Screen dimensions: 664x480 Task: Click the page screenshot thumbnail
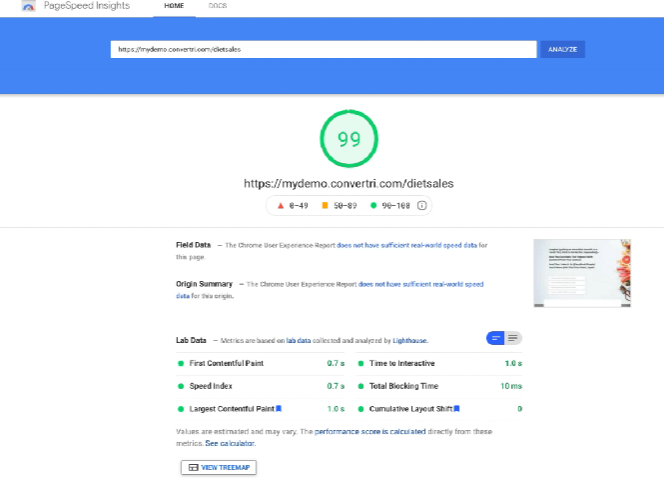(581, 273)
